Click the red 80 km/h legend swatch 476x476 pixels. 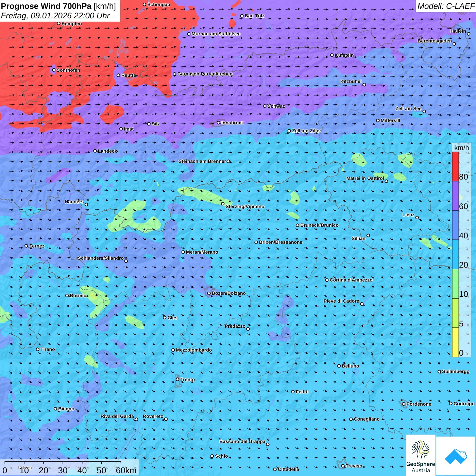[x=455, y=166]
